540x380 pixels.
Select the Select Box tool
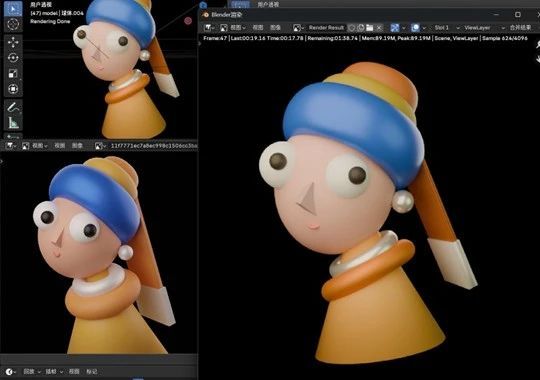pyautogui.click(x=13, y=9)
